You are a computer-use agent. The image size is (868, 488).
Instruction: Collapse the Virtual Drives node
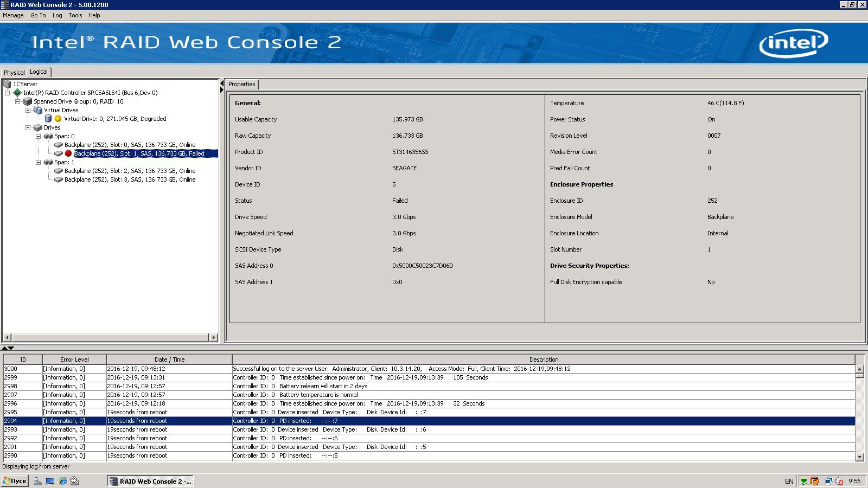pyautogui.click(x=28, y=110)
